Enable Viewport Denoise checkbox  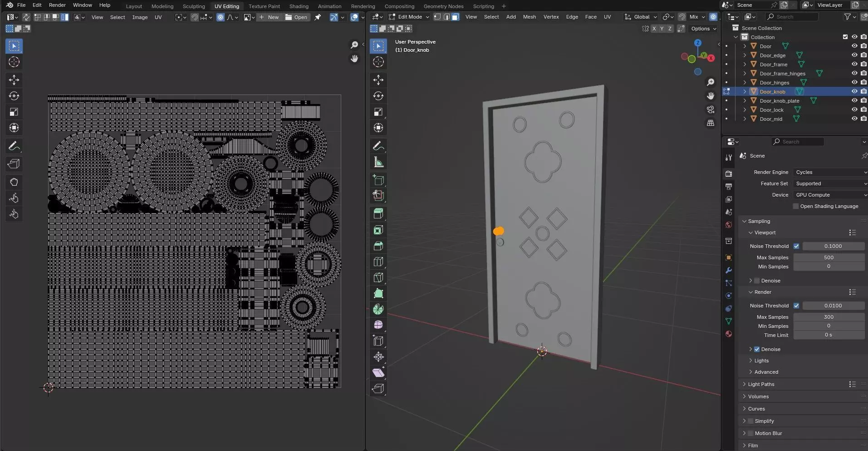(757, 281)
